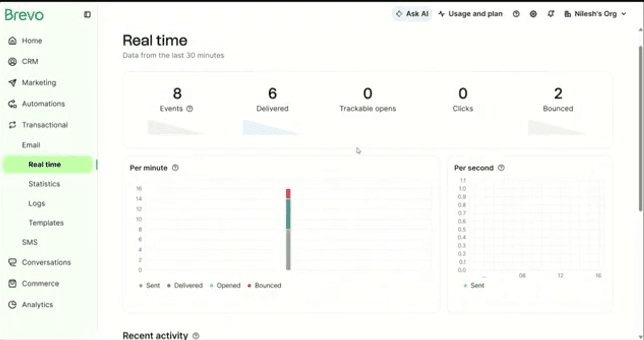Viewport: 644px width, 340px height.
Task: Click the Brevo logo
Action: pyautogui.click(x=24, y=15)
